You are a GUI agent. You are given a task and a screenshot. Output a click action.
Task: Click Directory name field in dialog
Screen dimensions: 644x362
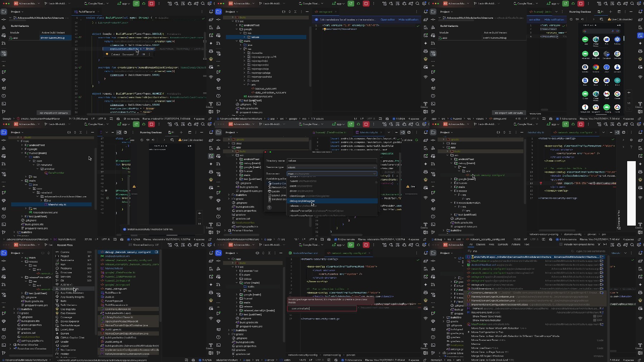[x=332, y=161]
